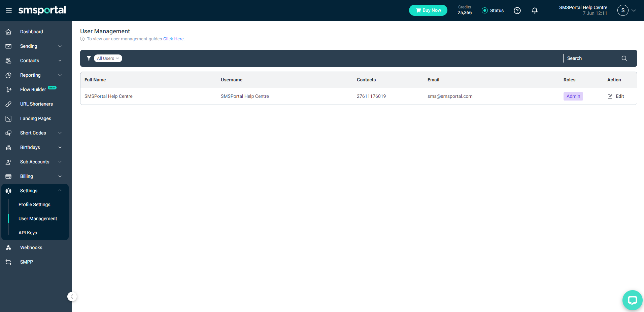The width and height of the screenshot is (644, 312).
Task: Collapse the sidebar with arrow button
Action: pyautogui.click(x=72, y=297)
